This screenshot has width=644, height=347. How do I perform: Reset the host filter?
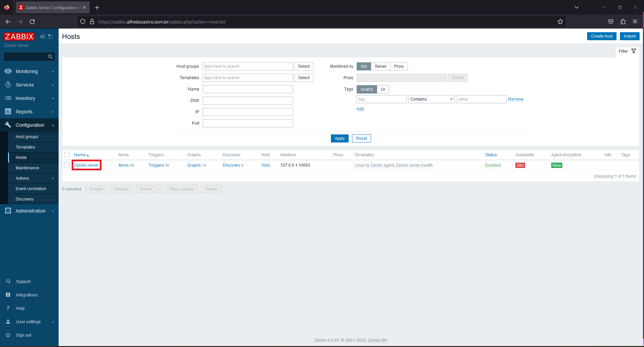pyautogui.click(x=361, y=138)
